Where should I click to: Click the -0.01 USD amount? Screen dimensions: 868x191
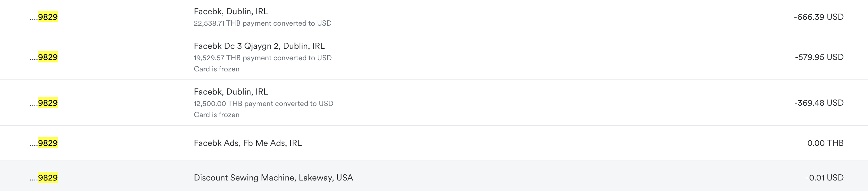tap(824, 177)
